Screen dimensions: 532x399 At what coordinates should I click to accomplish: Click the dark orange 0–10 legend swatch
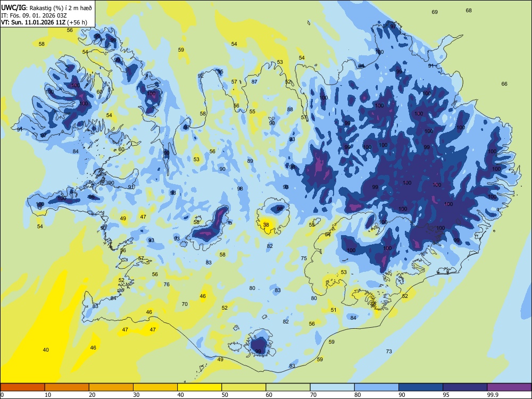point(22,387)
